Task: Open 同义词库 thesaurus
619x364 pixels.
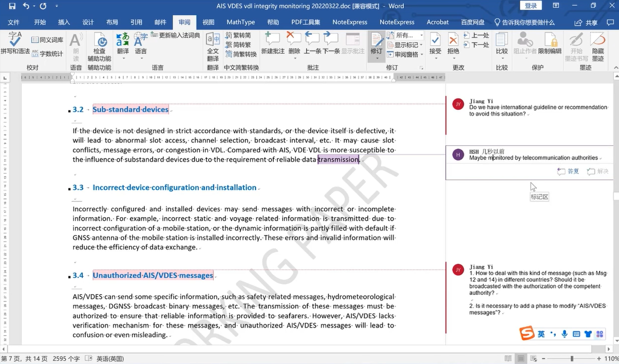Action: point(47,40)
